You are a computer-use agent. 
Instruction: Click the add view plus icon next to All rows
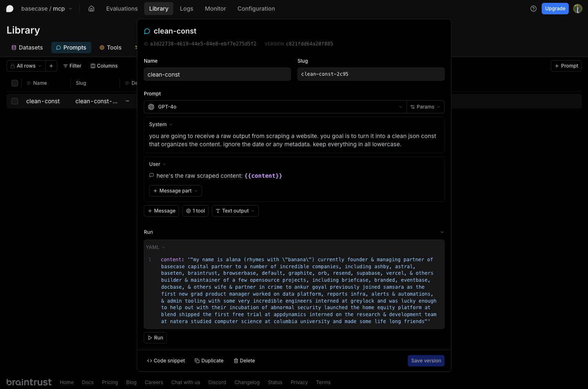pyautogui.click(x=51, y=66)
